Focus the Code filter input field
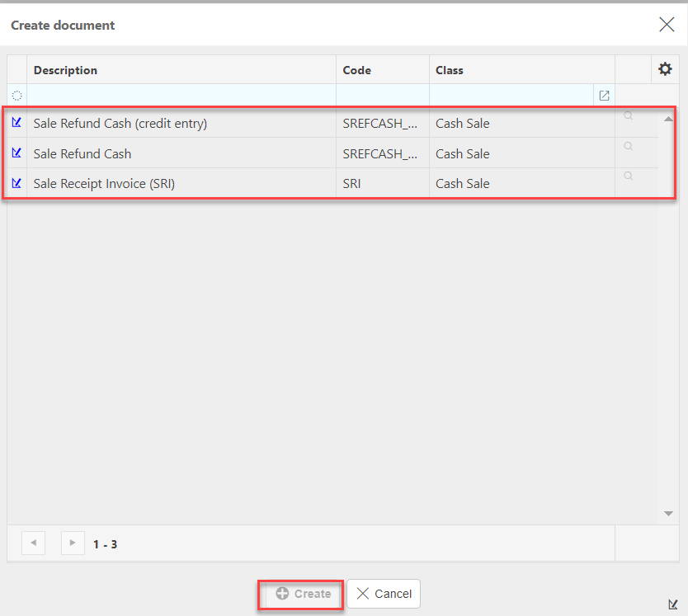This screenshot has width=688, height=616. 382,96
